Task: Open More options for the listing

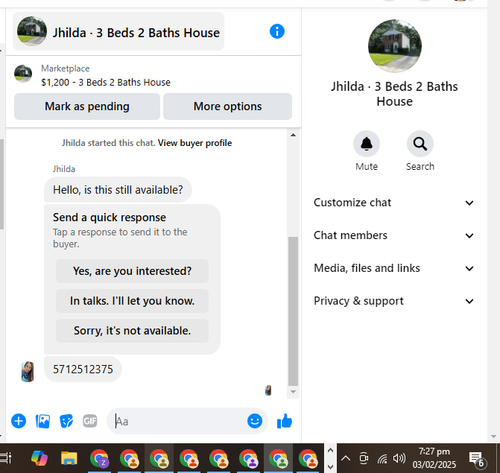Action: pyautogui.click(x=228, y=106)
